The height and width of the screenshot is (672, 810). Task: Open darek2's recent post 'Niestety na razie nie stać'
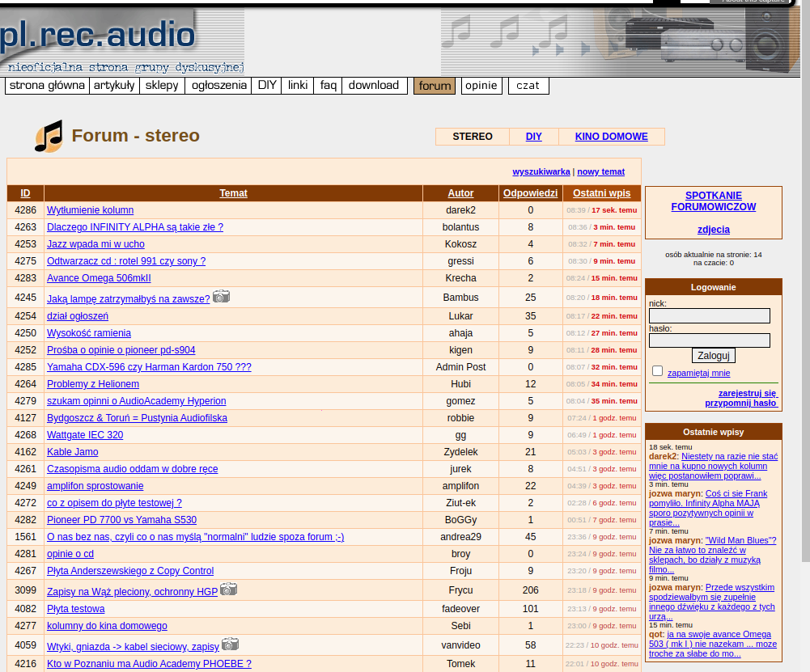tap(714, 466)
